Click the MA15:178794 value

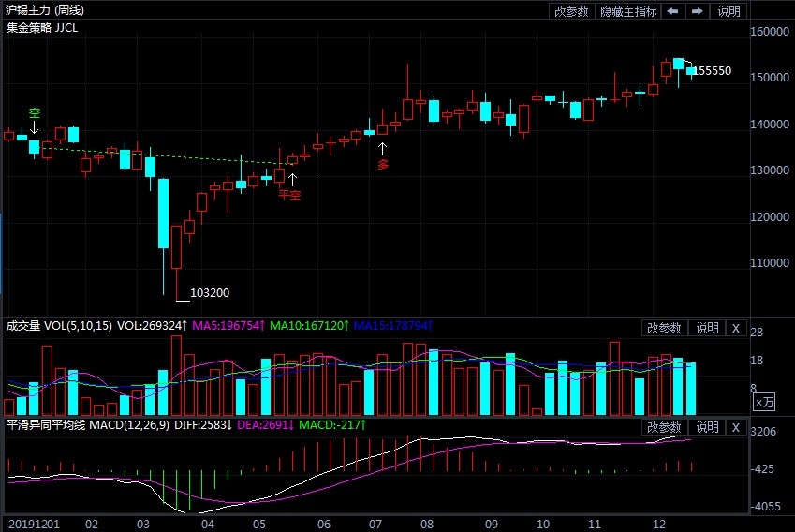click(392, 326)
